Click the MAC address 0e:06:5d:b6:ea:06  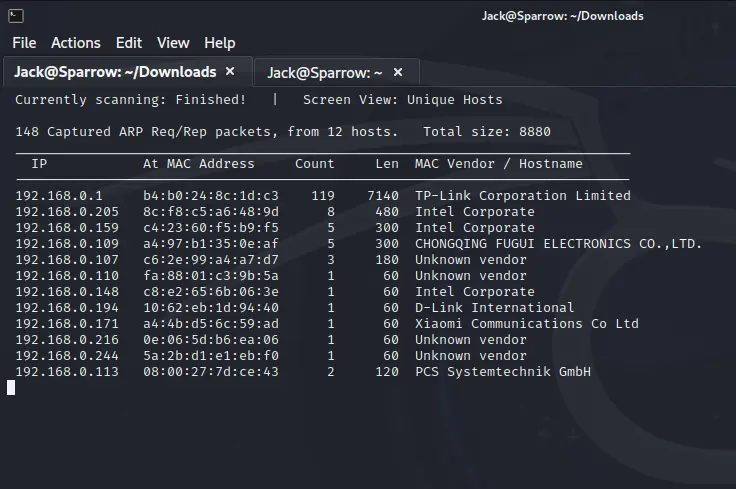[211, 339]
